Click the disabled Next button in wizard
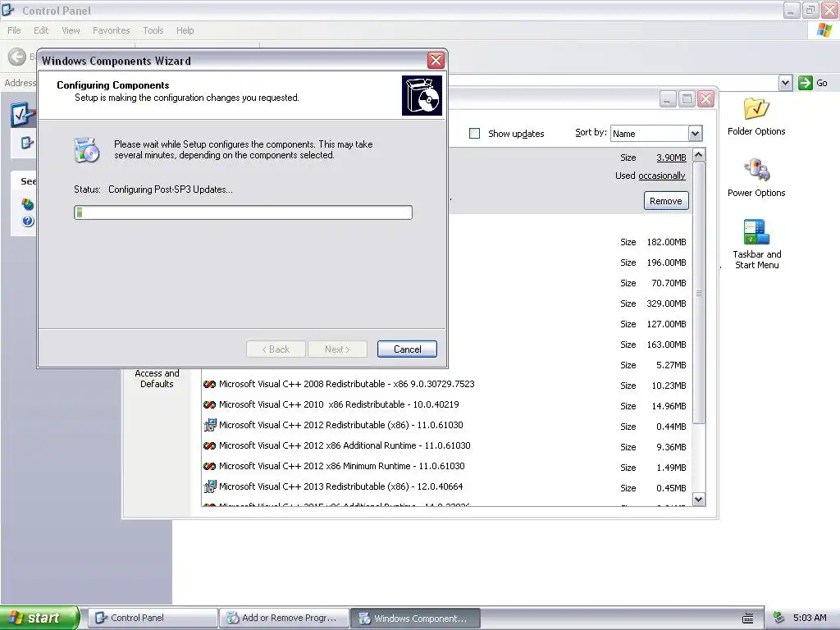This screenshot has width=840, height=630. tap(337, 349)
